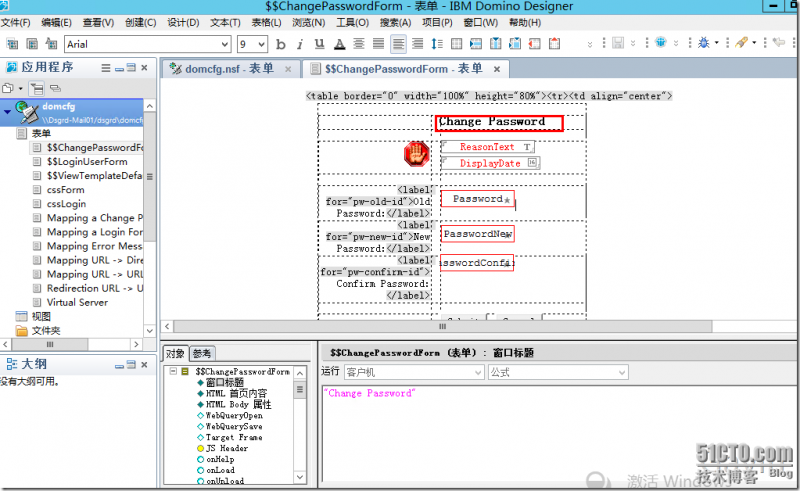Open the 设计(D) menu

[x=183, y=22]
